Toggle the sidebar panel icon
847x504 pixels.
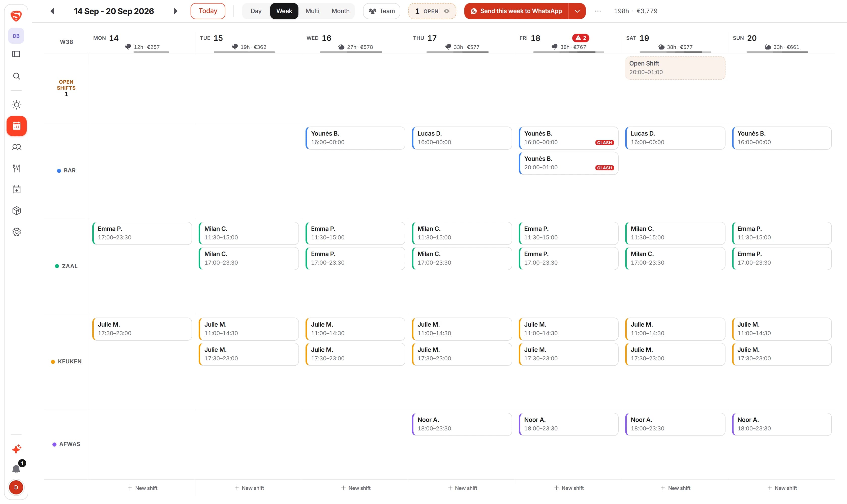16,54
